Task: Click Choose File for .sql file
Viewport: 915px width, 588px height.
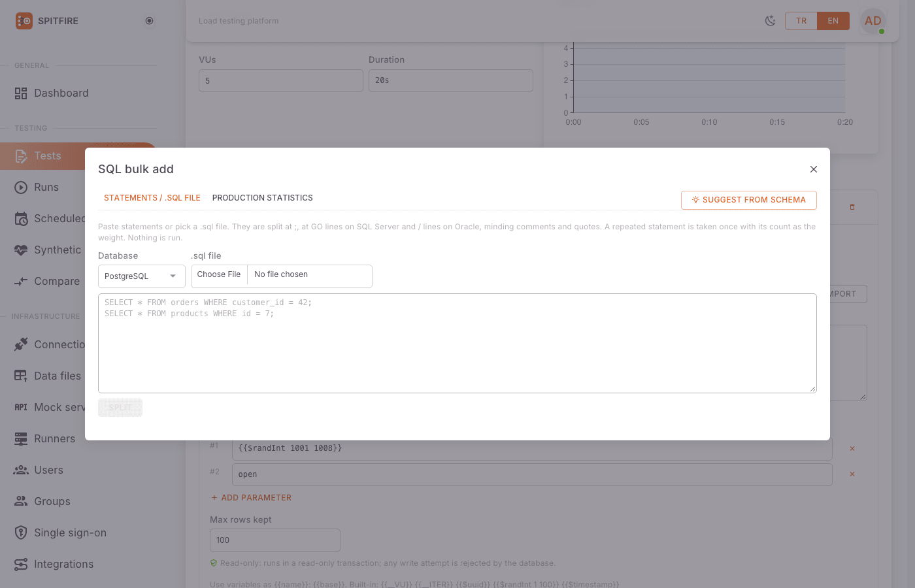Action: 219,274
